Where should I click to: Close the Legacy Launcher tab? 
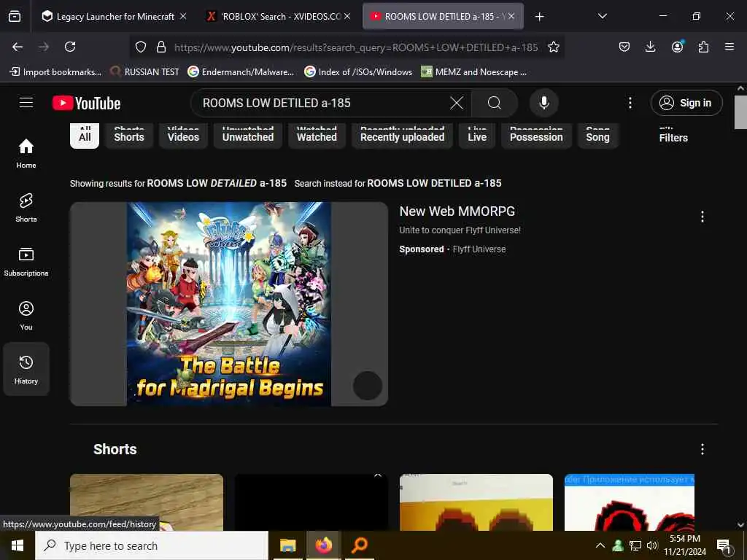183,16
